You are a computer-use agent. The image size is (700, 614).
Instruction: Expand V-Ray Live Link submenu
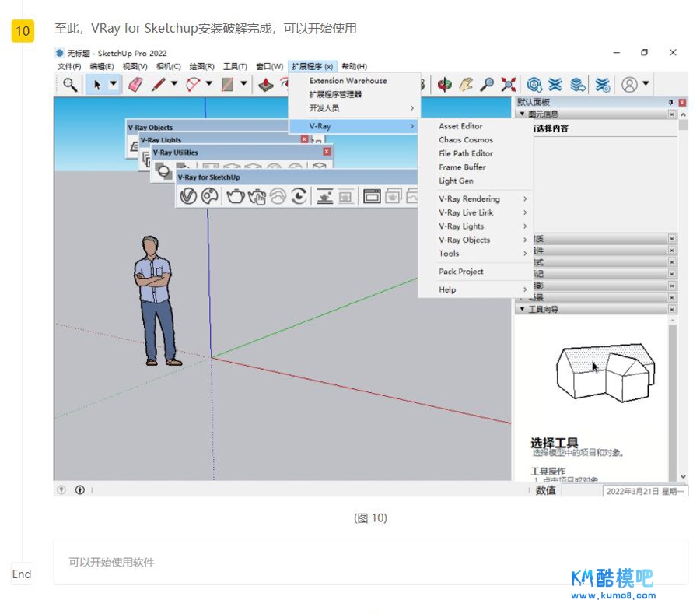pyautogui.click(x=475, y=212)
